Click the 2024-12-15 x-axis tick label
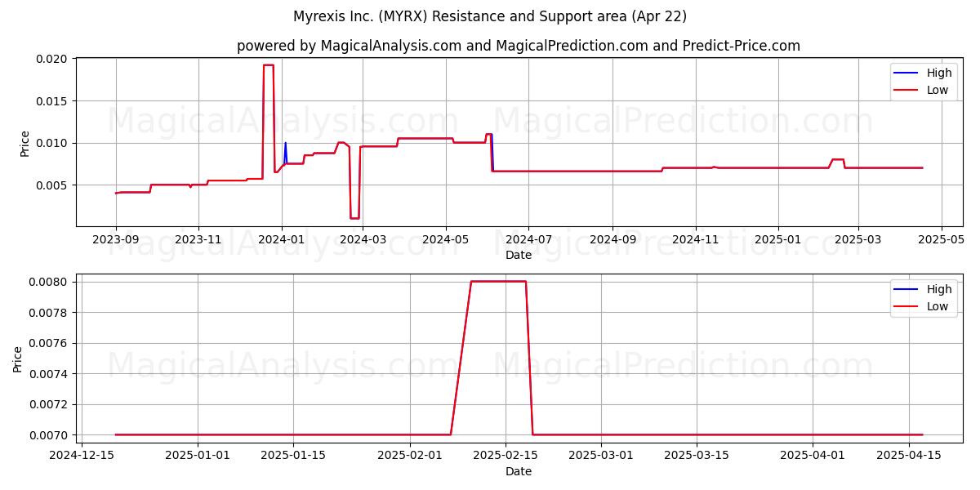This screenshot has width=980, height=490. 82,457
